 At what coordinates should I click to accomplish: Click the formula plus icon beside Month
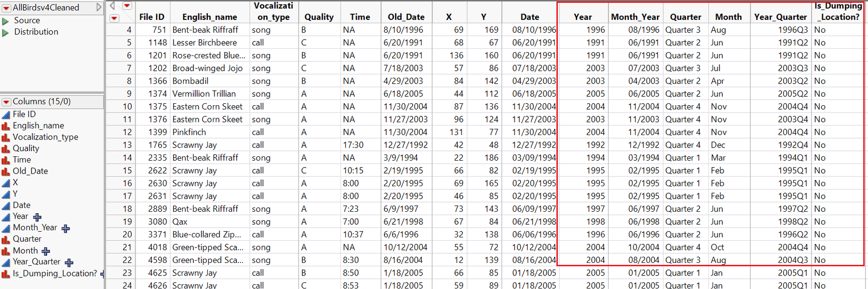coord(46,251)
